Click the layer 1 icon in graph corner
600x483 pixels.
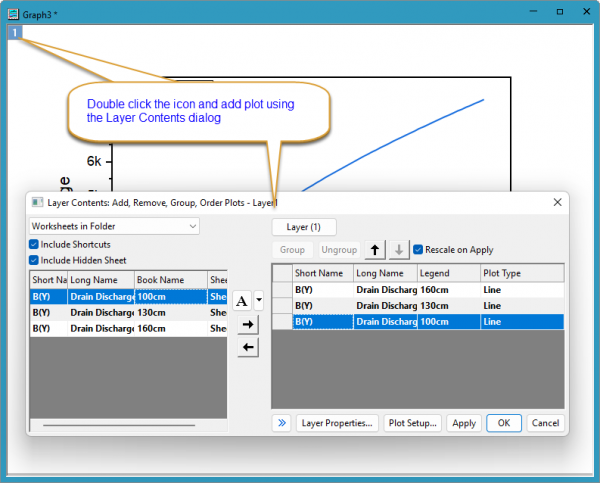coord(16,32)
